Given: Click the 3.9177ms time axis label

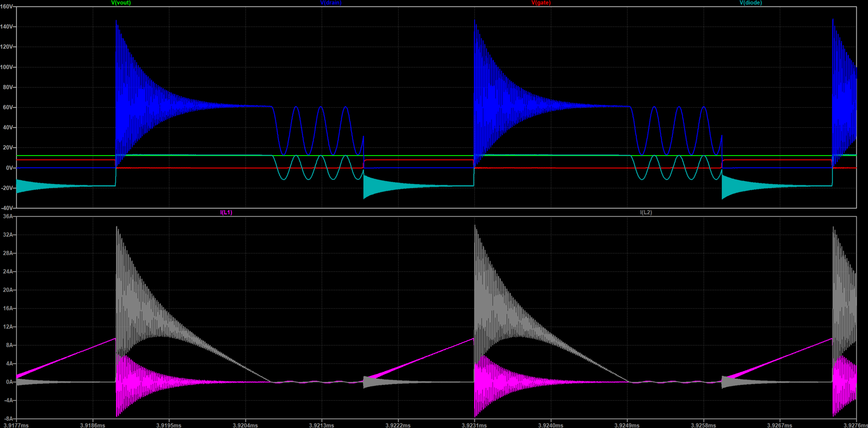Looking at the screenshot, I should (16, 425).
